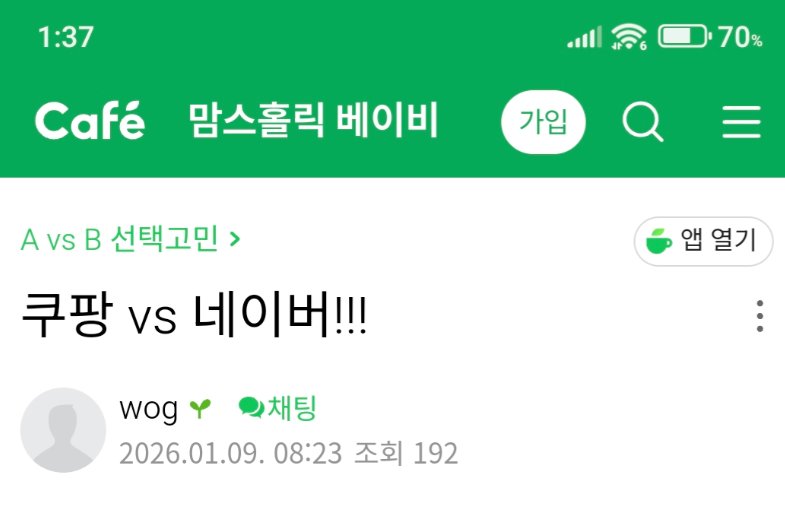Screen dimensions: 785x509
Task: Open the author's profile avatar
Action: point(63,430)
